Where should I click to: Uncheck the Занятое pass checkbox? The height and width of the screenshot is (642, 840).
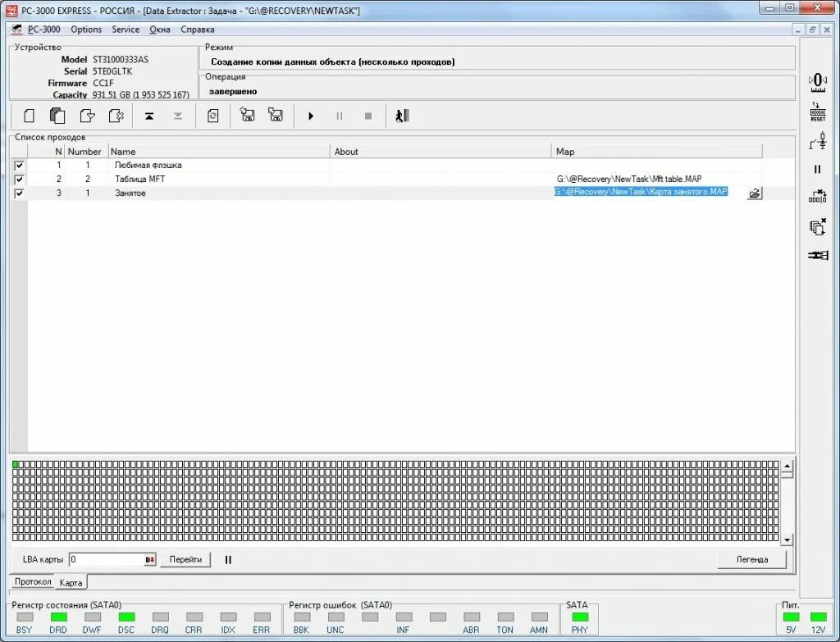(x=20, y=194)
